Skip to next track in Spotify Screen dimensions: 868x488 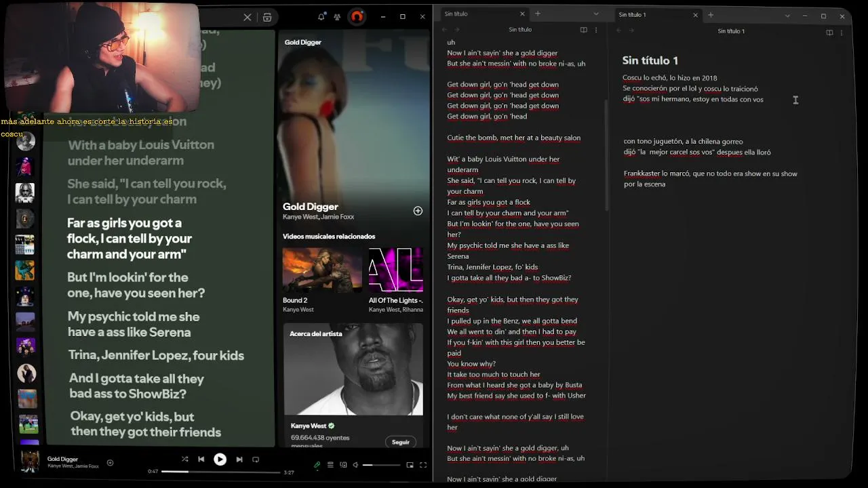tap(239, 459)
